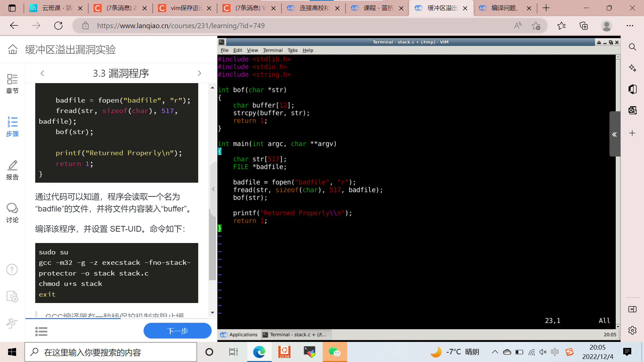644x362 pixels.
Task: Expand the right side panel double-chevron
Action: pyautogui.click(x=614, y=134)
